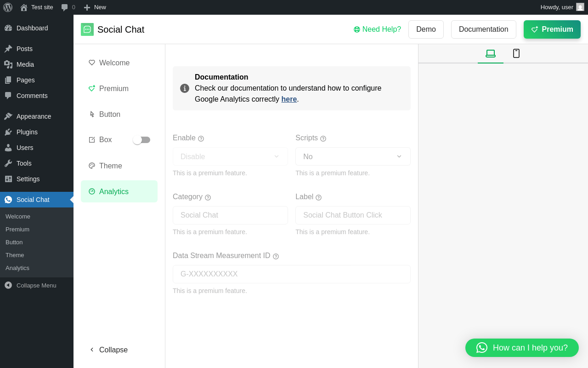Click the Social Chat logo icon
The height and width of the screenshot is (368, 588).
(87, 29)
